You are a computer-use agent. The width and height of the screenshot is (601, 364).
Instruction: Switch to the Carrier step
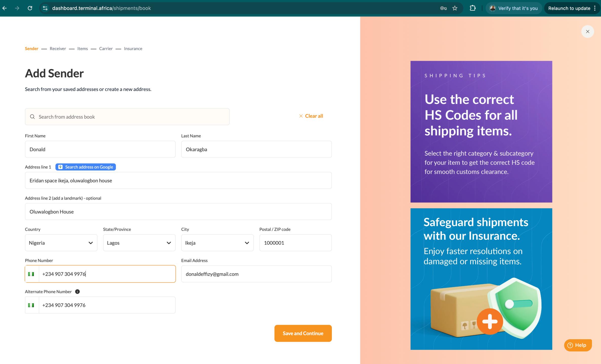pos(106,49)
